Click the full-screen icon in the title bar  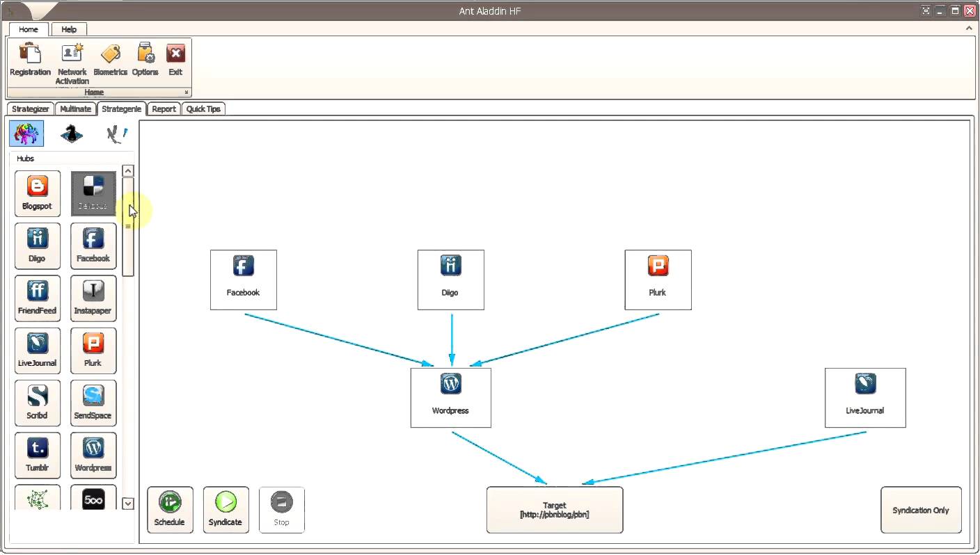(926, 10)
